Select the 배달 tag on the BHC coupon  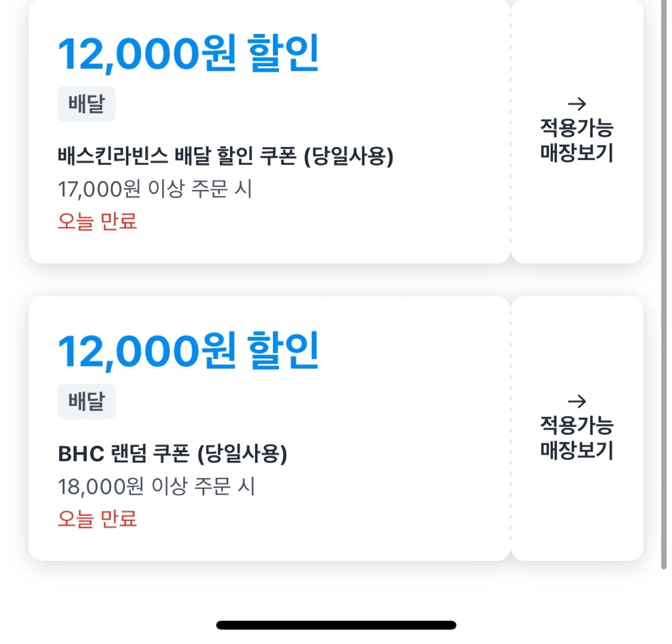point(86,400)
